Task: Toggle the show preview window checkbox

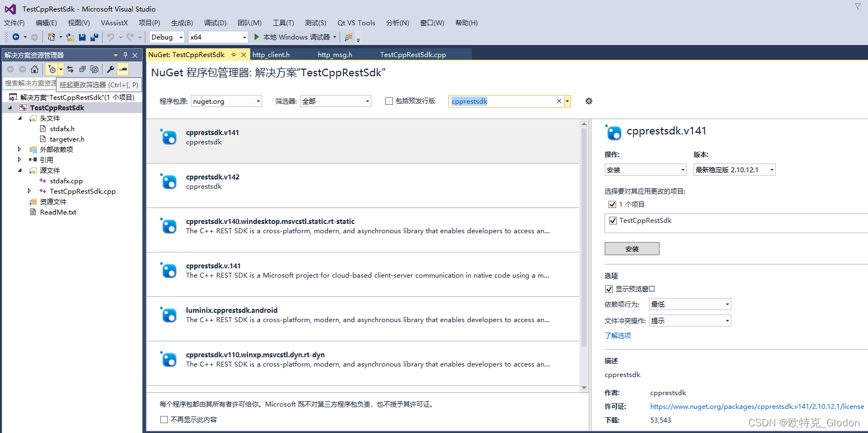Action: 609,289
